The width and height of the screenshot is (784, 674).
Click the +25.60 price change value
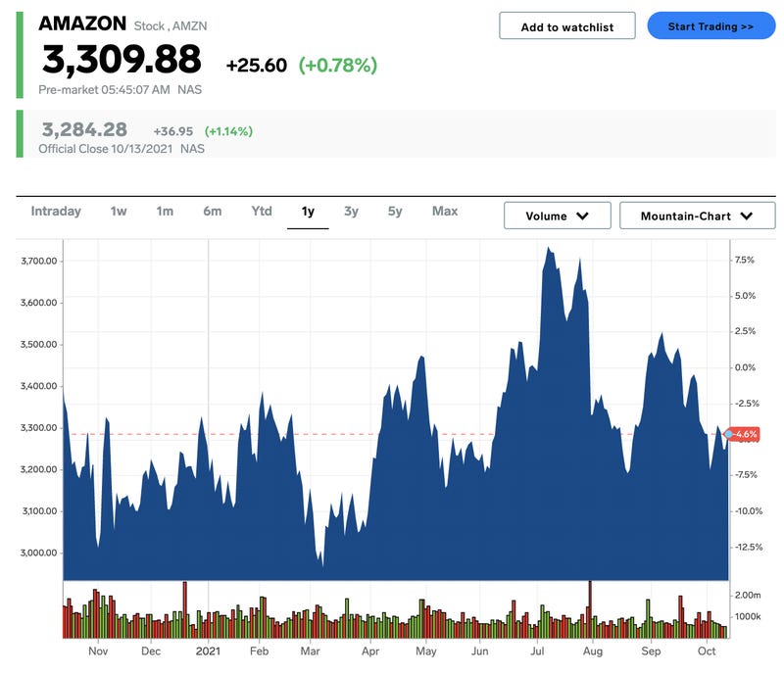tap(257, 65)
